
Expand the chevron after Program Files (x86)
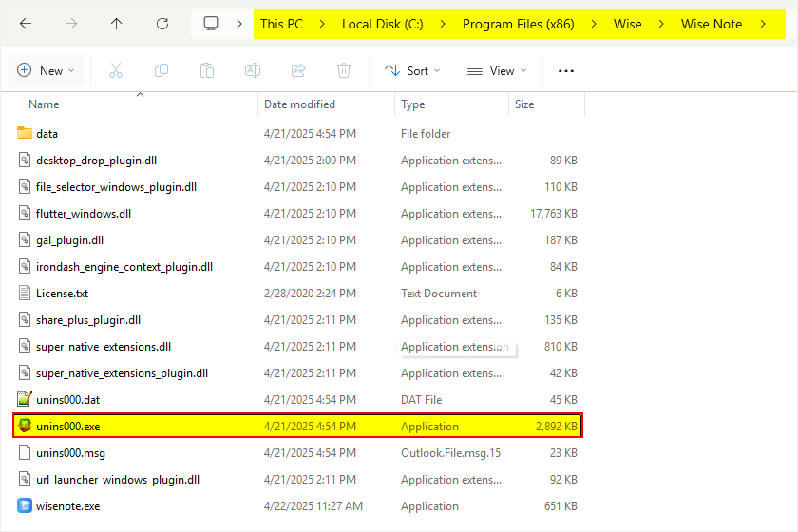[x=594, y=24]
